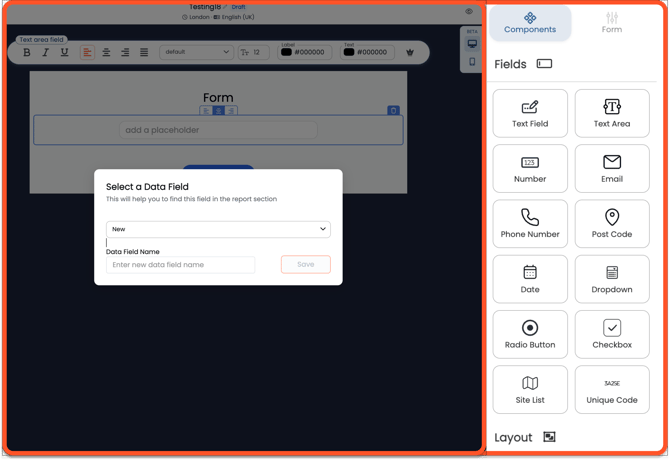The image size is (670, 460).
Task: Click the trash icon on the text area
Action: tap(393, 111)
